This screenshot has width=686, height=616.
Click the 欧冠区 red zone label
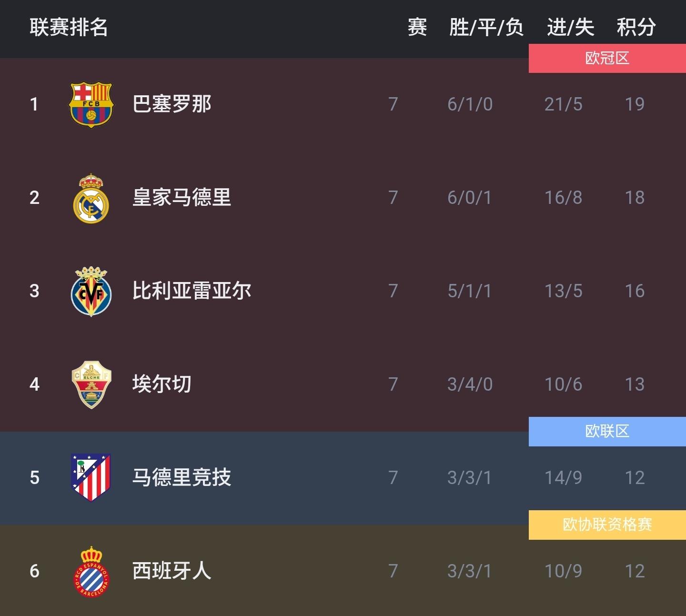(607, 58)
